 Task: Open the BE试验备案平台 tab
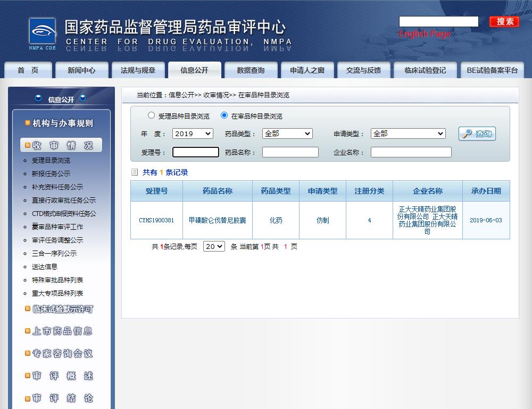point(492,70)
